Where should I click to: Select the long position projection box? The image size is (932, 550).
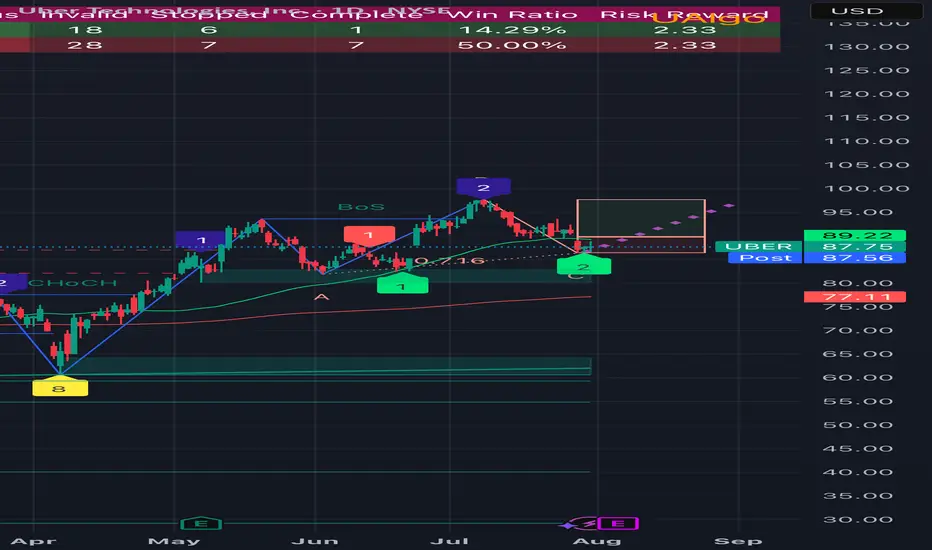point(641,226)
